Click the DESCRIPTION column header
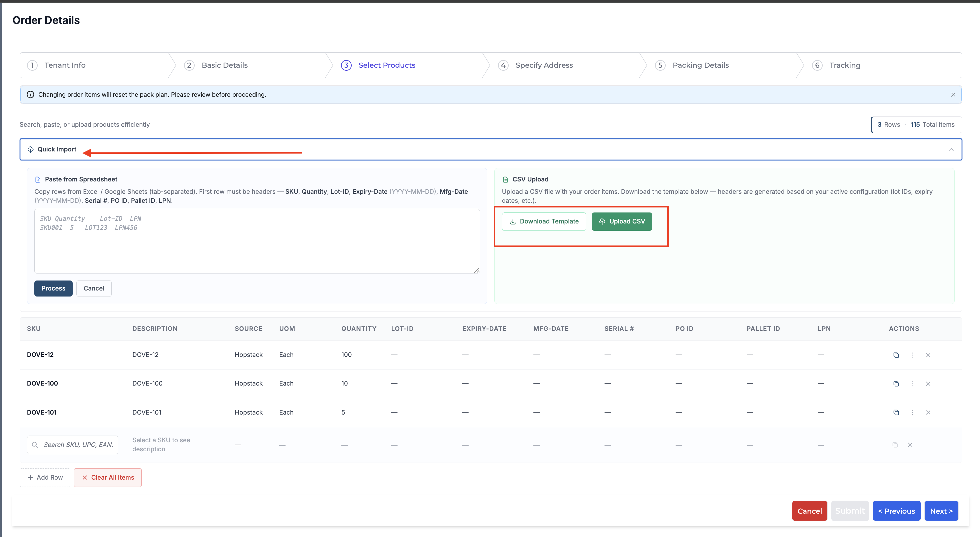The height and width of the screenshot is (537, 980). pos(155,329)
